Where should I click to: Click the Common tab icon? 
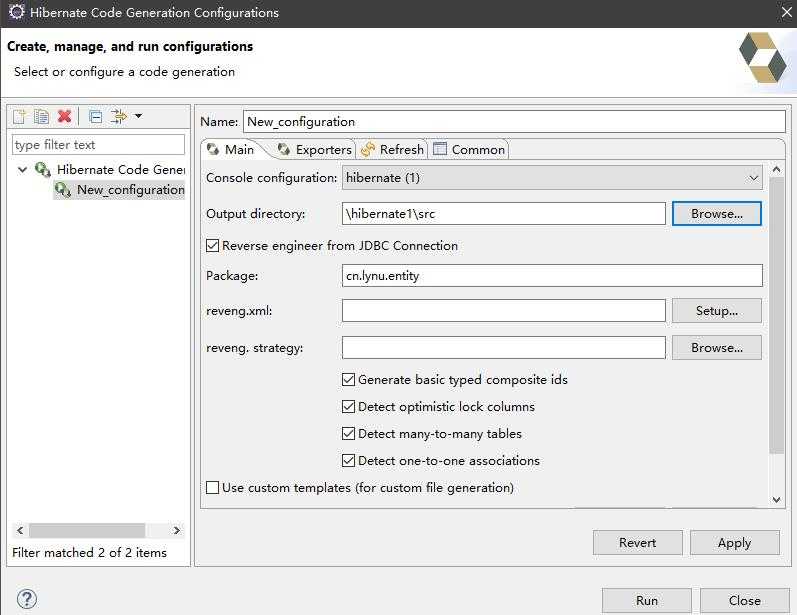(440, 149)
